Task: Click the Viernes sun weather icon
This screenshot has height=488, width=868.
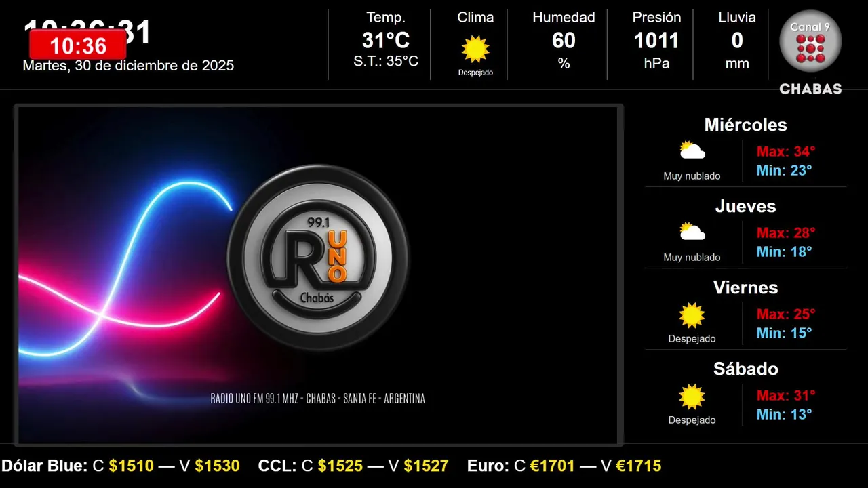Action: pos(692,315)
